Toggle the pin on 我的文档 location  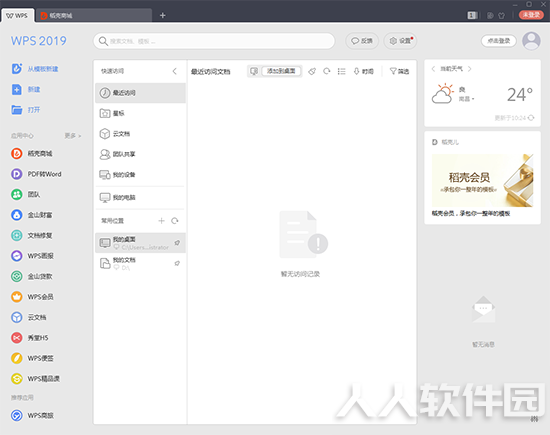(x=177, y=263)
